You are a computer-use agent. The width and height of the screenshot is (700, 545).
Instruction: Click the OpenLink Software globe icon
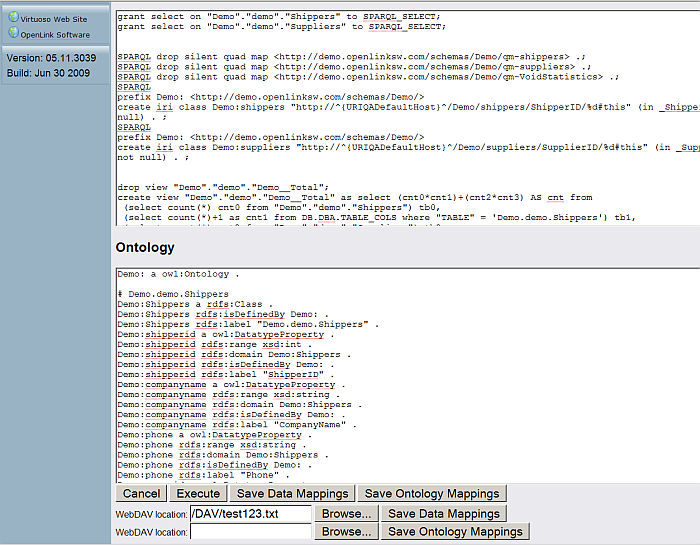pos(13,33)
